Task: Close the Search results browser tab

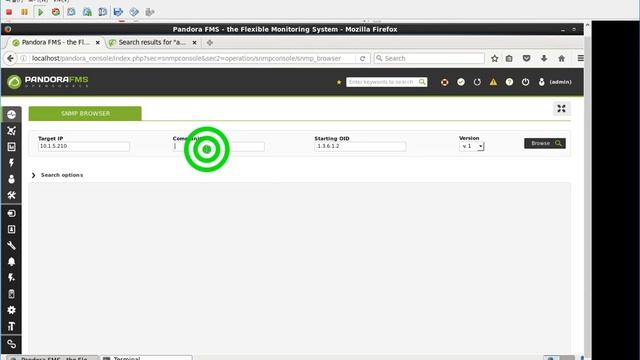Action: [195, 42]
